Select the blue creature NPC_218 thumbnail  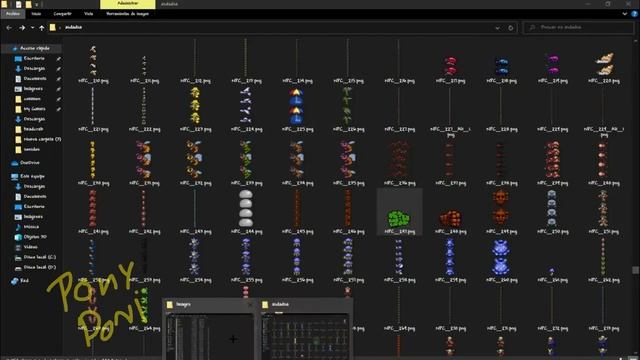pyautogui.click(x=501, y=67)
